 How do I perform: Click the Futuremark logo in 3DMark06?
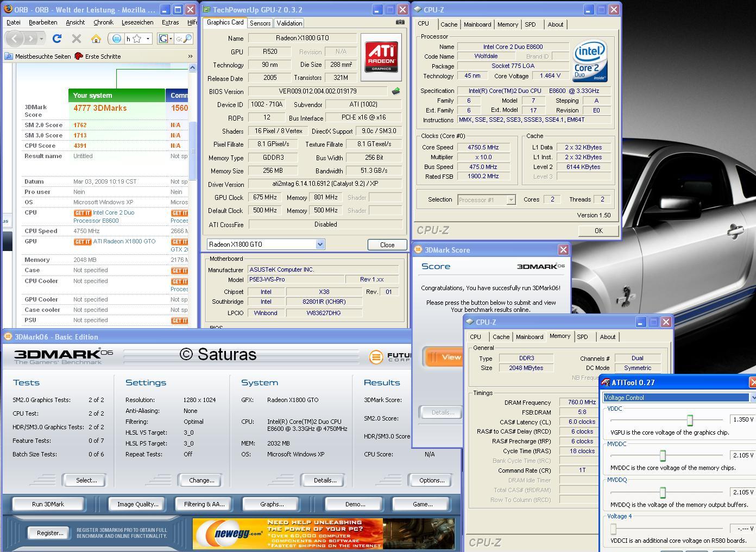(389, 356)
